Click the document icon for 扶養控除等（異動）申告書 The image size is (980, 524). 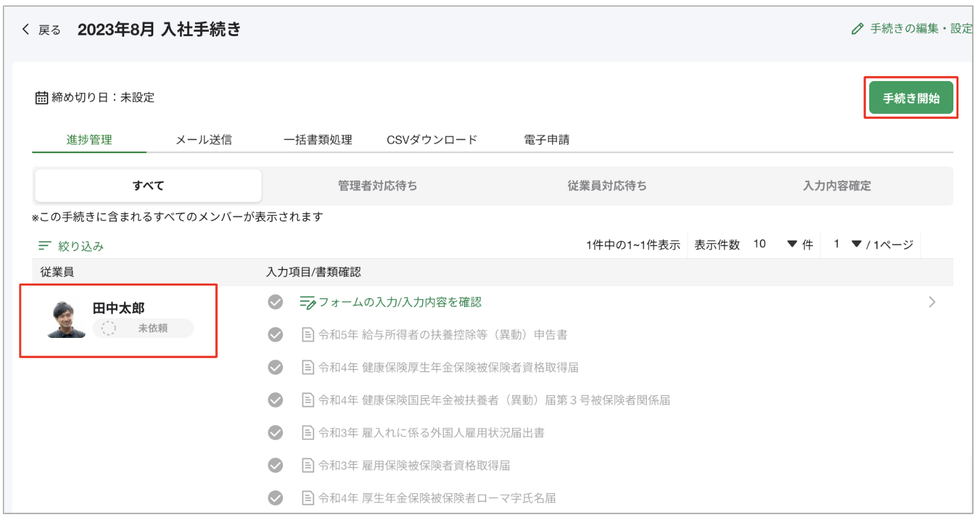click(308, 334)
